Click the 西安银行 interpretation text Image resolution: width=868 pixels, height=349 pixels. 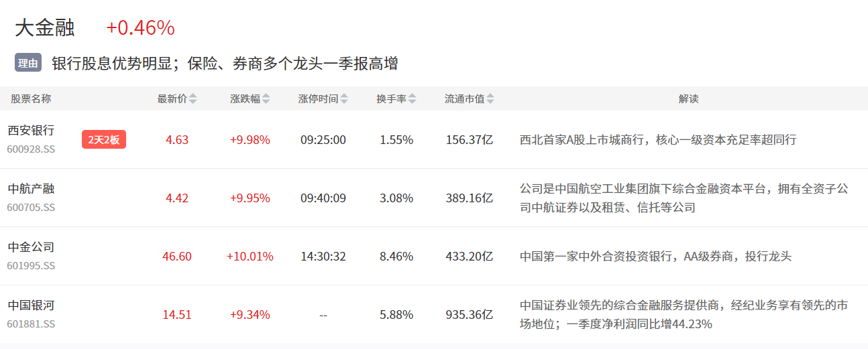tap(657, 140)
